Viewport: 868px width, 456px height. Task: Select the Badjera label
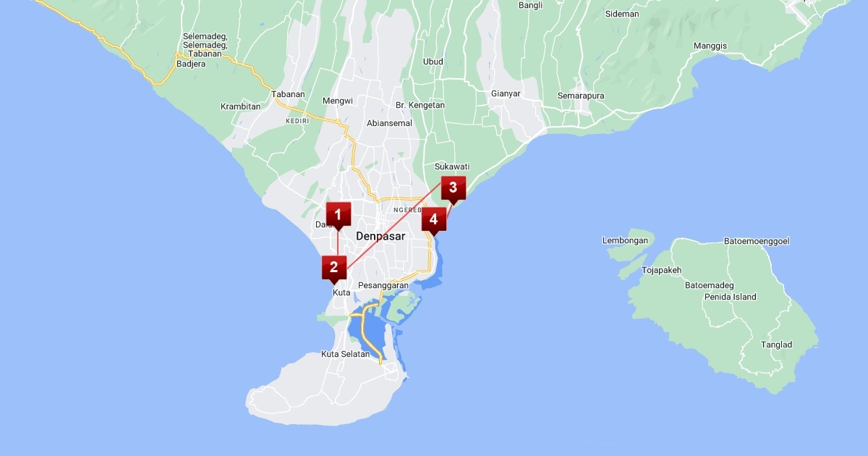[191, 64]
